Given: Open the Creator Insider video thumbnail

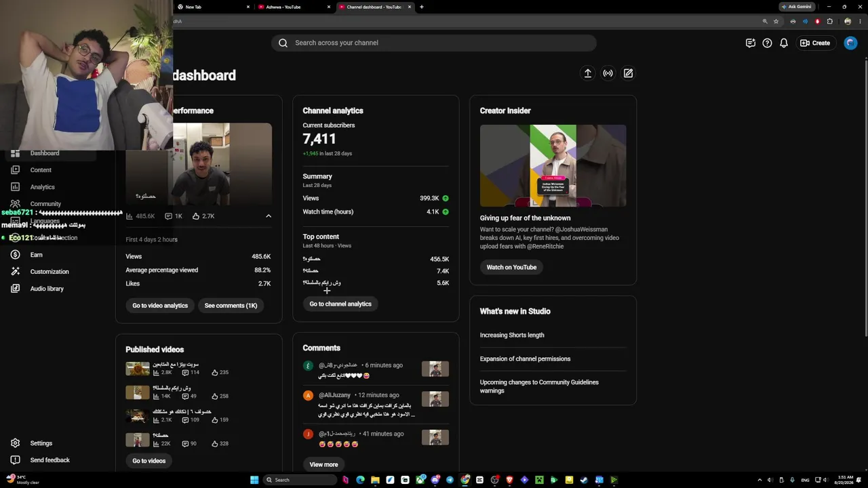Looking at the screenshot, I should pos(553,165).
